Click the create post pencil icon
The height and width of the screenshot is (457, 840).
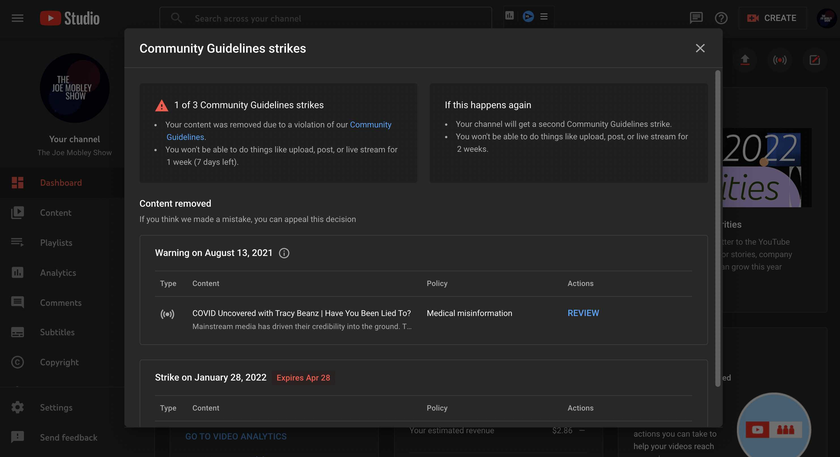point(814,60)
